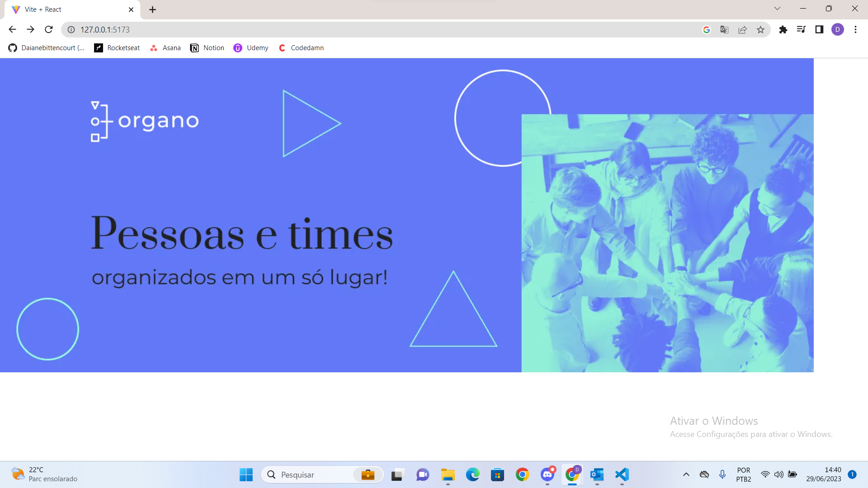Translate this page icon
Image resolution: width=868 pixels, height=488 pixels.
tap(724, 29)
